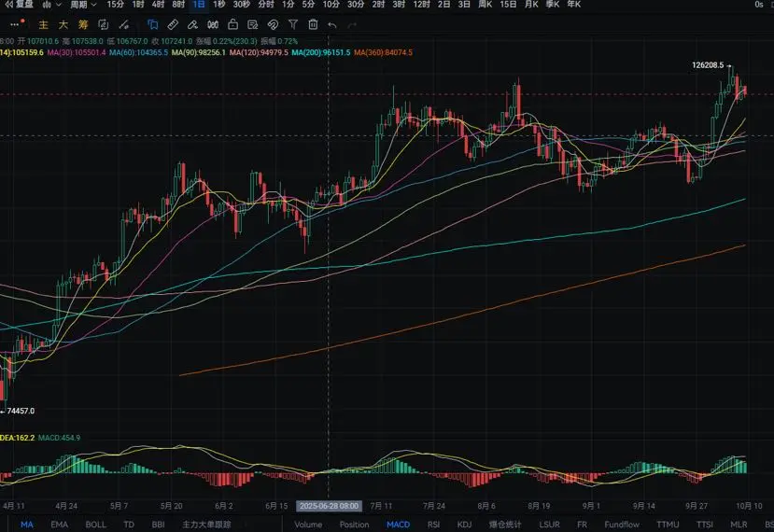Switch to 1时 timeframe

(138, 5)
